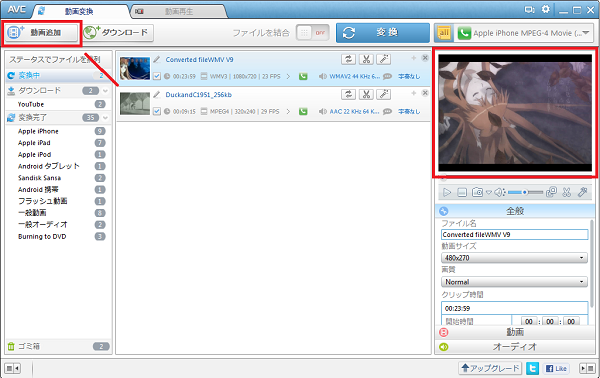Image resolution: width=600 pixels, height=378 pixels.
Task: Open the 動画サイズ 480x270 dropdown
Action: pos(514,258)
